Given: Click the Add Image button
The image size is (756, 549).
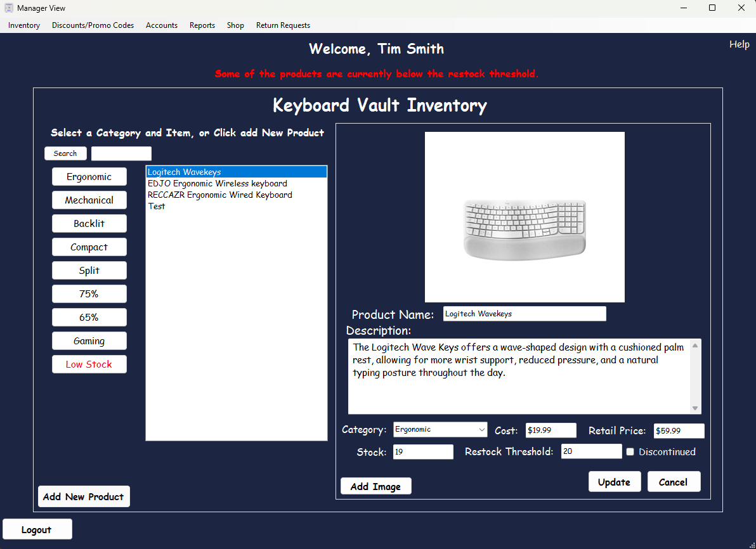Looking at the screenshot, I should point(375,486).
